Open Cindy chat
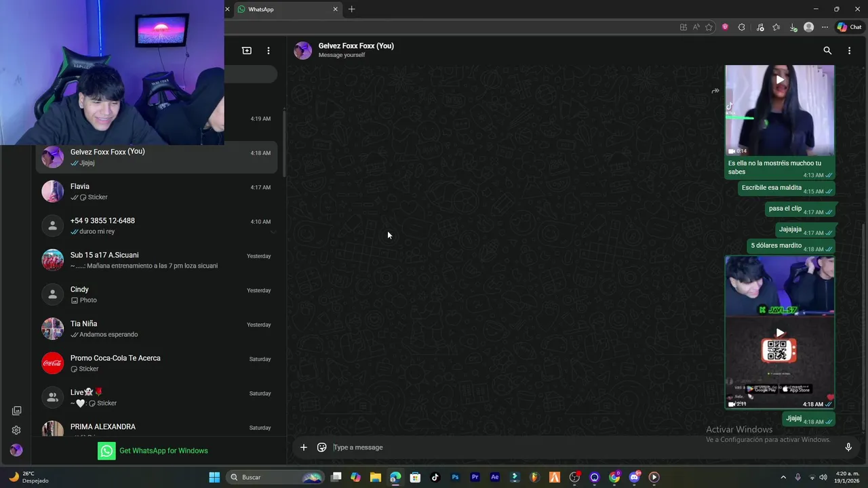 [157, 295]
